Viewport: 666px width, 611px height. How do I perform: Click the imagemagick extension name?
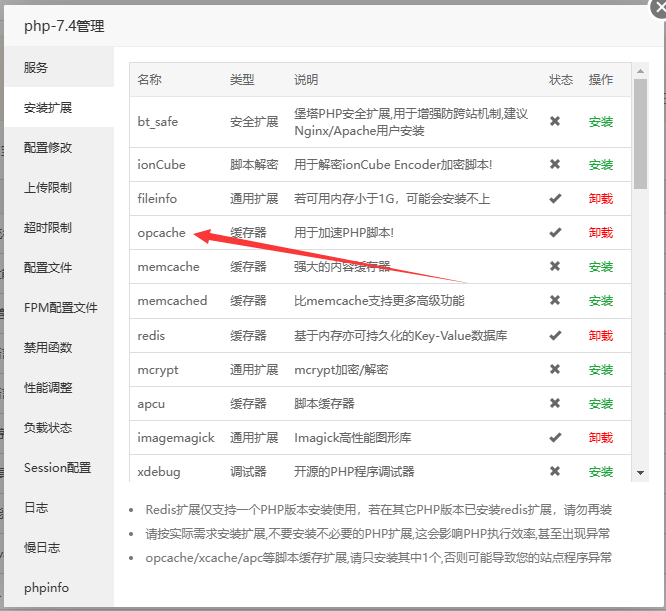coord(176,438)
